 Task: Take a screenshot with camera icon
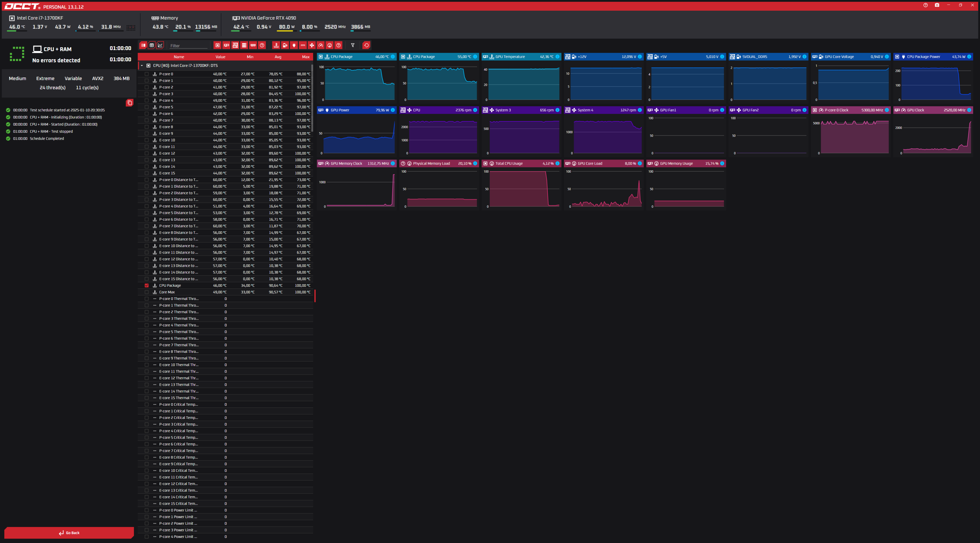coord(937,5)
